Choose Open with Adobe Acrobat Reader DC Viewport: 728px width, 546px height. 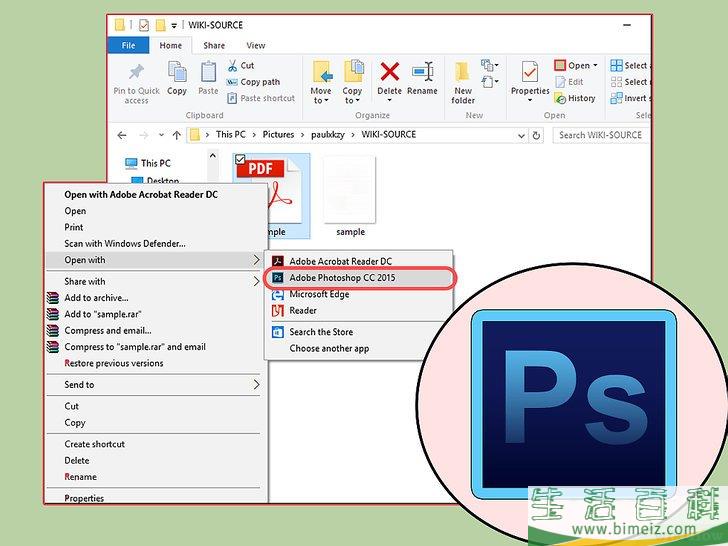(141, 195)
